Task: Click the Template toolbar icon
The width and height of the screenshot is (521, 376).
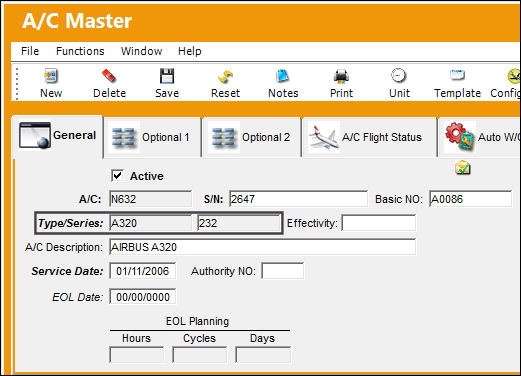Action: tap(457, 75)
